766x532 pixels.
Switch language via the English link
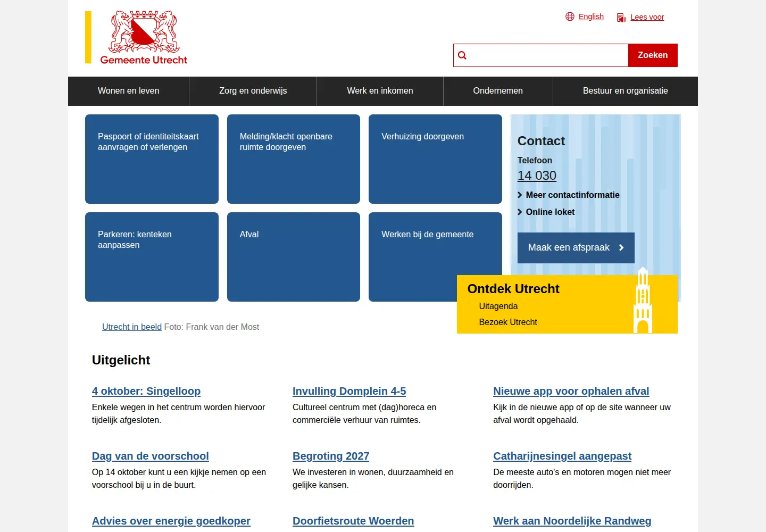[591, 16]
